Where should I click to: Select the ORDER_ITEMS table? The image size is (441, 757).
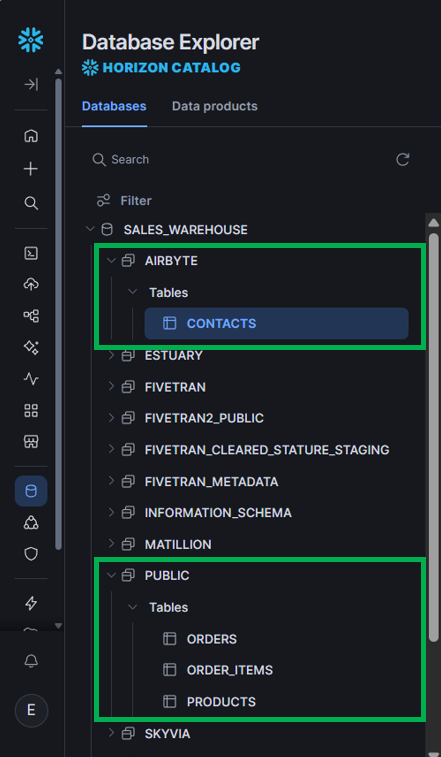pyautogui.click(x=229, y=670)
